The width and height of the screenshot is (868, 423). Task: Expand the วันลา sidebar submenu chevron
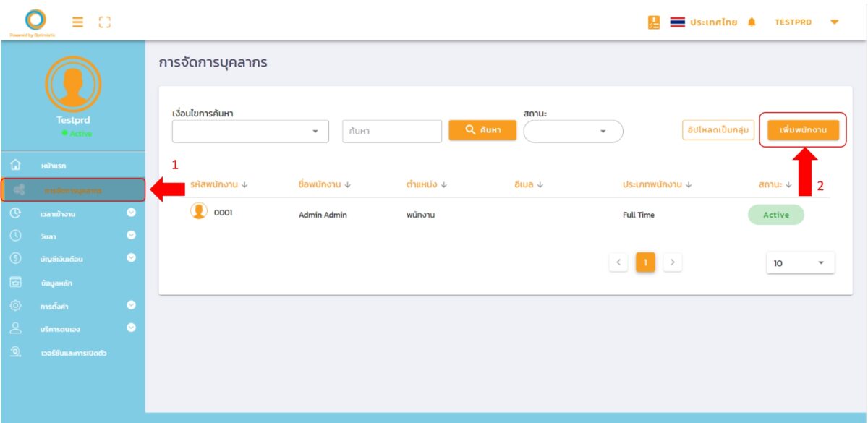[131, 235]
